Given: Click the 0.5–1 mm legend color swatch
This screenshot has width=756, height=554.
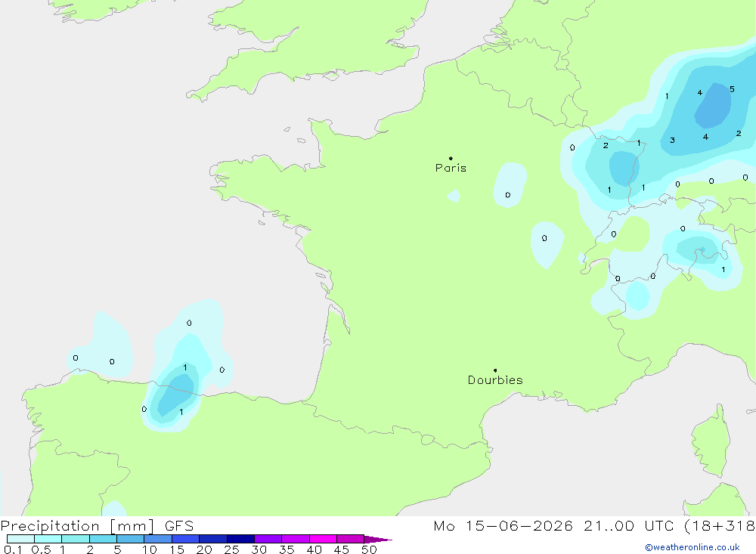Looking at the screenshot, I should click(x=48, y=539).
